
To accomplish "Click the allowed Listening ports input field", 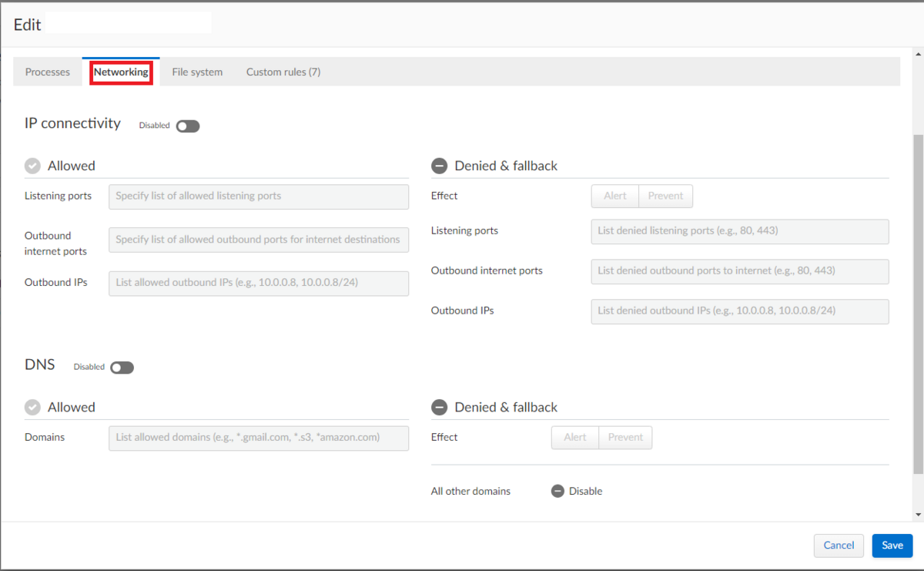I will coord(258,196).
